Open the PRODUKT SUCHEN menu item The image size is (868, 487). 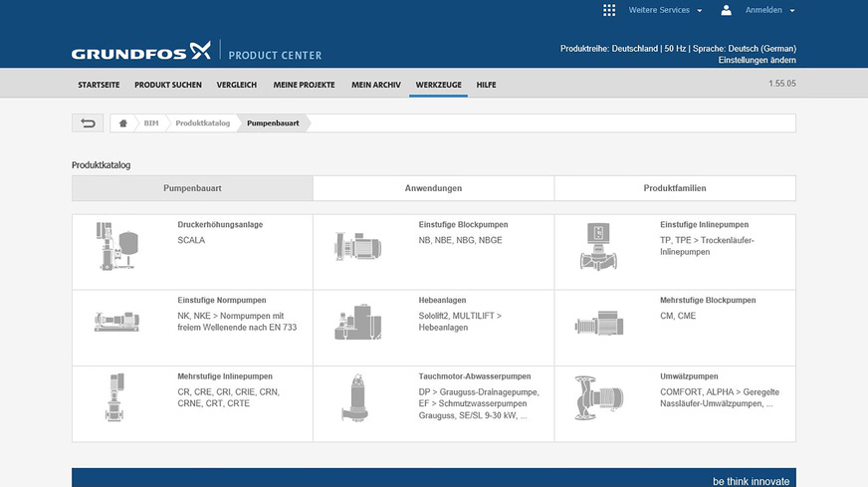(x=168, y=85)
